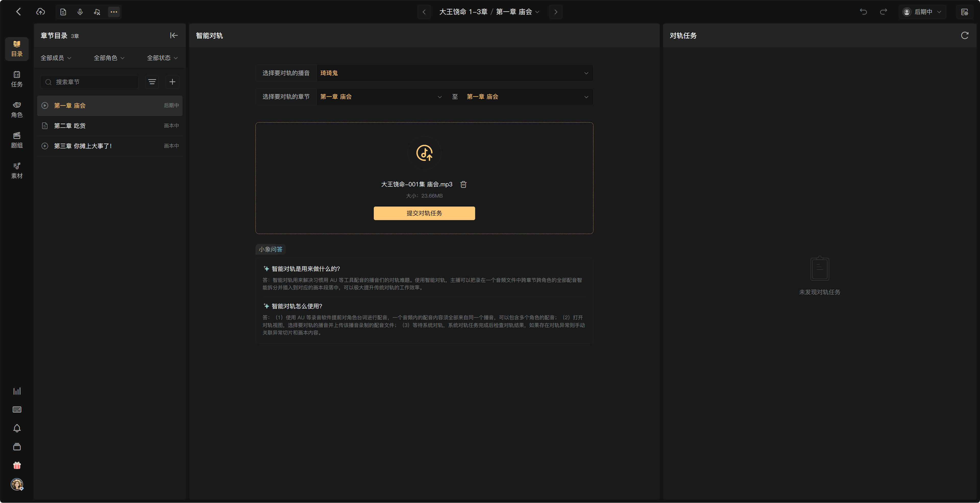Select chapter 第一章 庙会 in list

click(109, 106)
